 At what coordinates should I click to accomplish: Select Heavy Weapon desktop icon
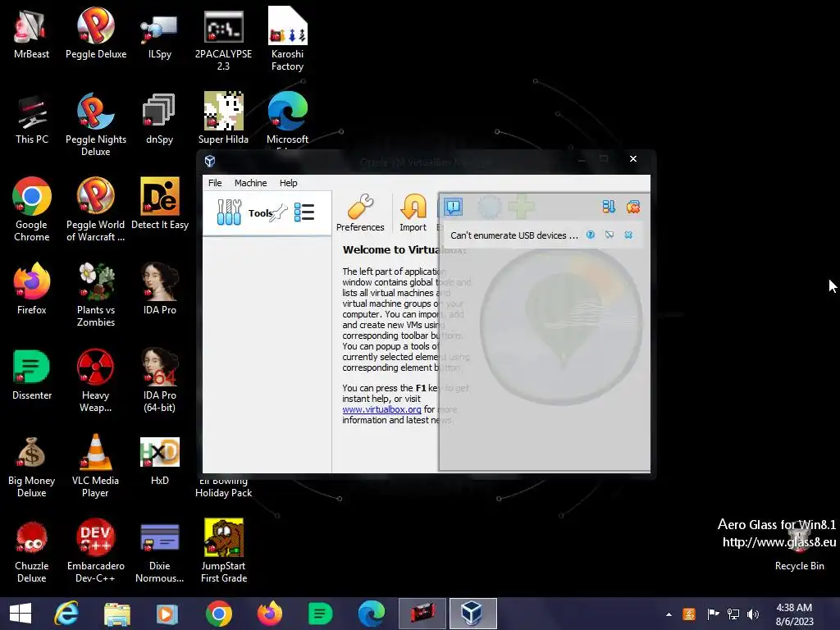click(95, 381)
